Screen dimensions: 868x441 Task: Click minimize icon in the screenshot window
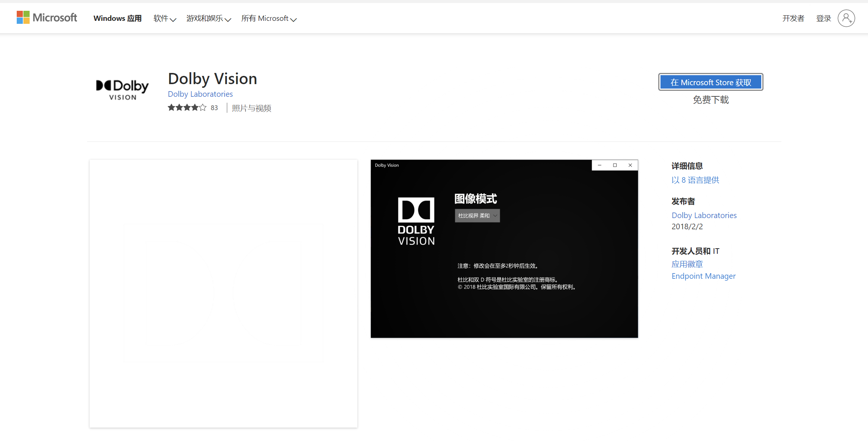click(599, 165)
